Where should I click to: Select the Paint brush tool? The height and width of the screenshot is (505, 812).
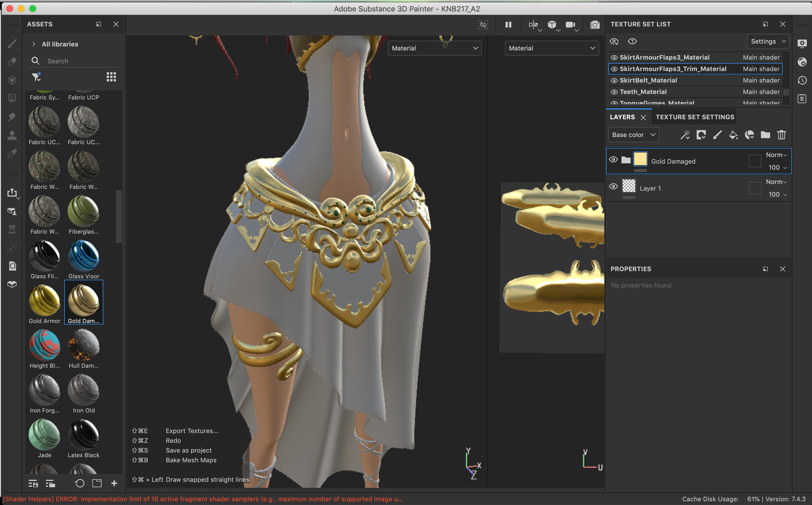click(x=12, y=43)
